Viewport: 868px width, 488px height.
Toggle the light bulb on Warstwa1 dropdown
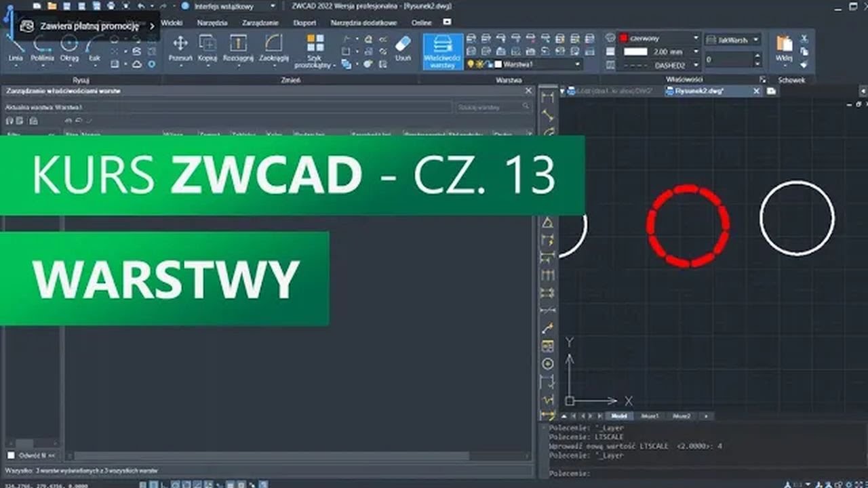(x=471, y=64)
